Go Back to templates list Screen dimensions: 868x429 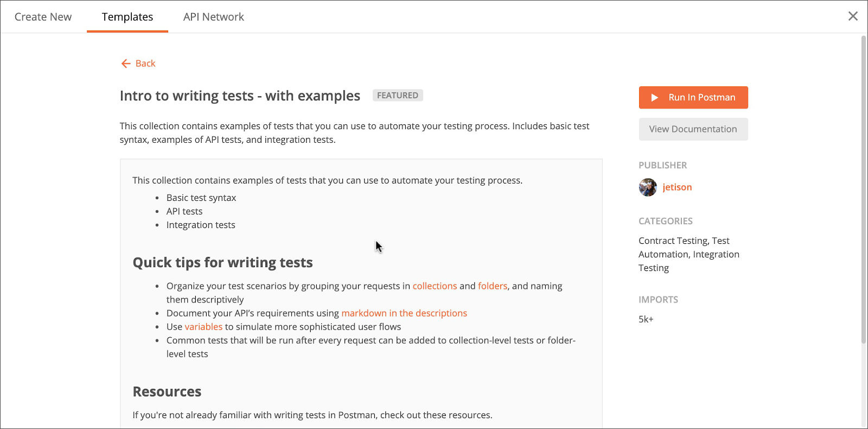(x=138, y=64)
